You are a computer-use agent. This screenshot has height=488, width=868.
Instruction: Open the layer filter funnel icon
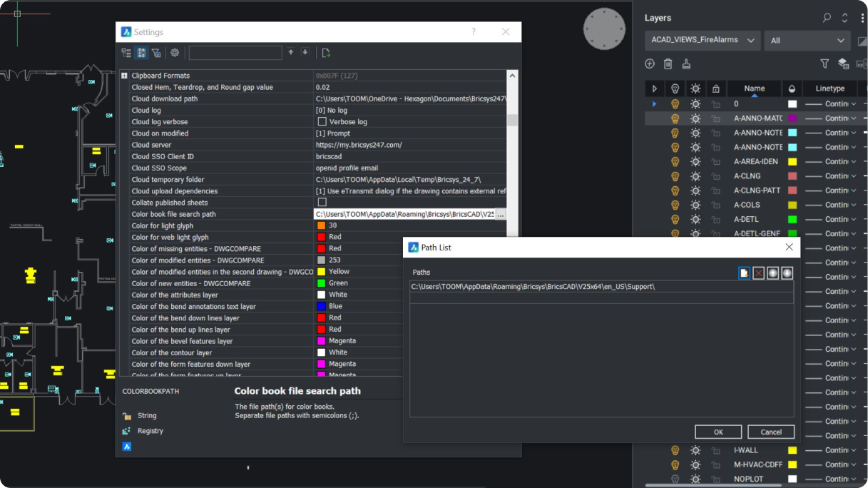tap(825, 63)
